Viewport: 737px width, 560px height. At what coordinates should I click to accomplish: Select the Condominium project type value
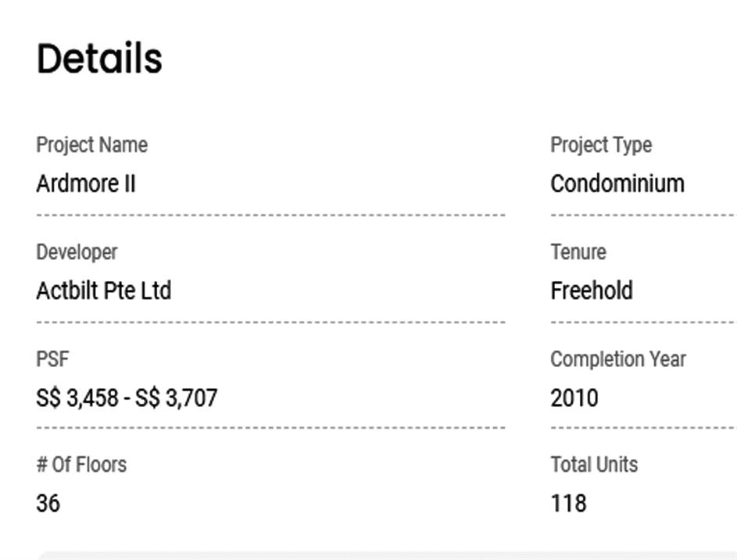pyautogui.click(x=617, y=184)
